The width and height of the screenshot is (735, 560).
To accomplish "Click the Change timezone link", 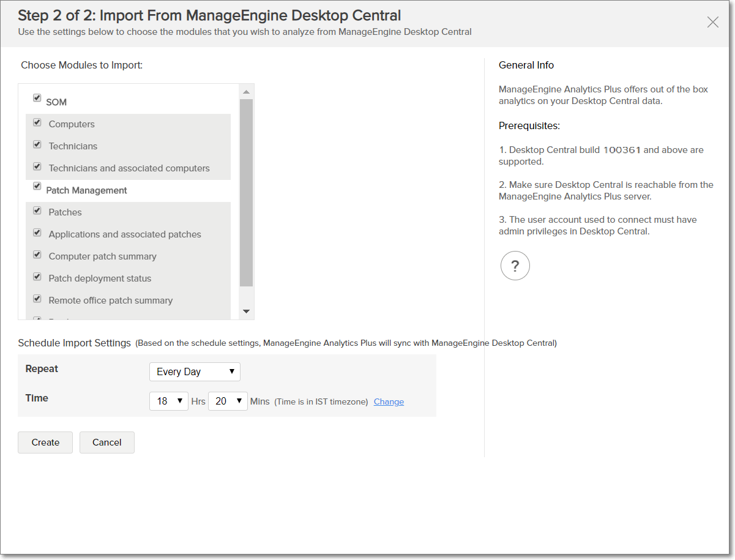I will pyautogui.click(x=389, y=401).
